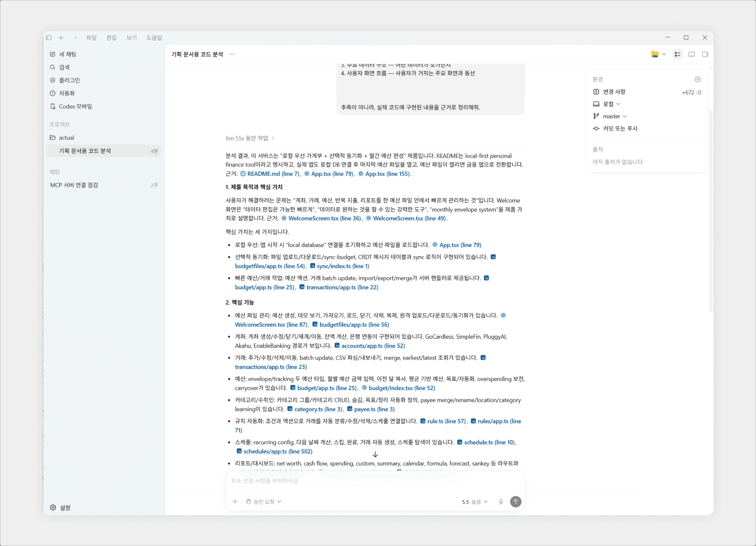Open the README.md (line 7) link

pos(270,174)
